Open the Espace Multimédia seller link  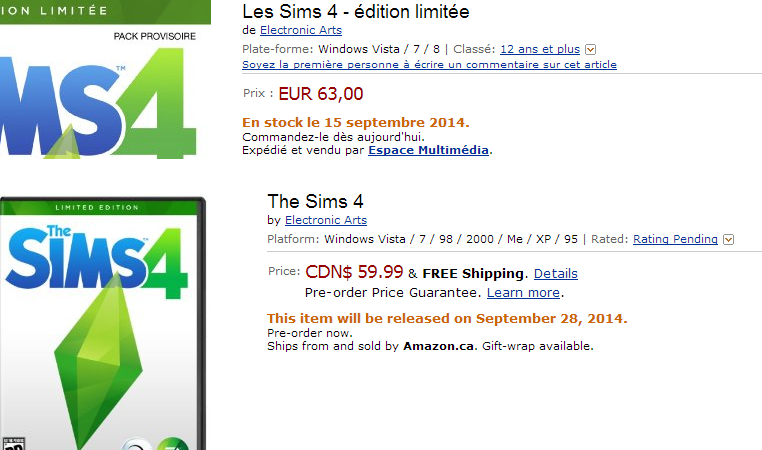tap(428, 151)
